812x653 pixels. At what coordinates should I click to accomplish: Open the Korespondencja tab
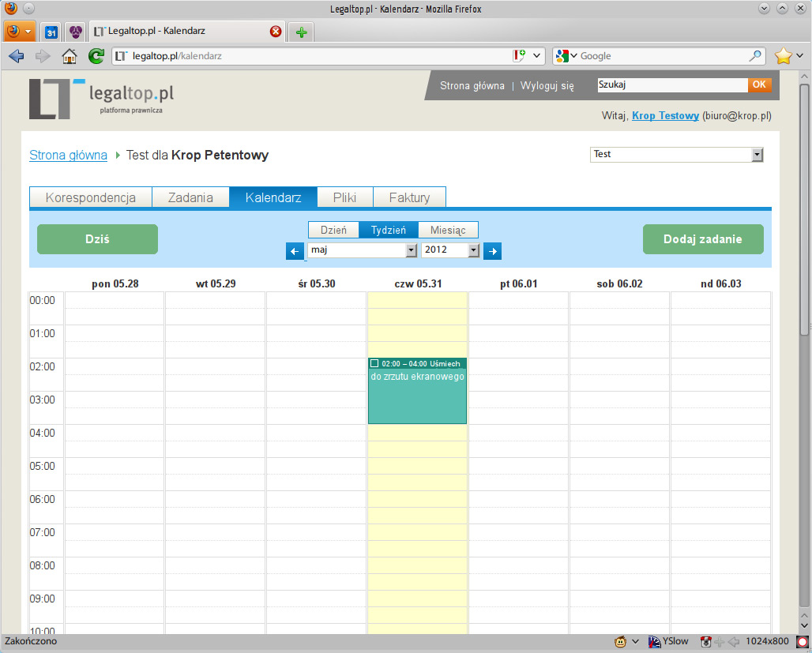tap(90, 197)
